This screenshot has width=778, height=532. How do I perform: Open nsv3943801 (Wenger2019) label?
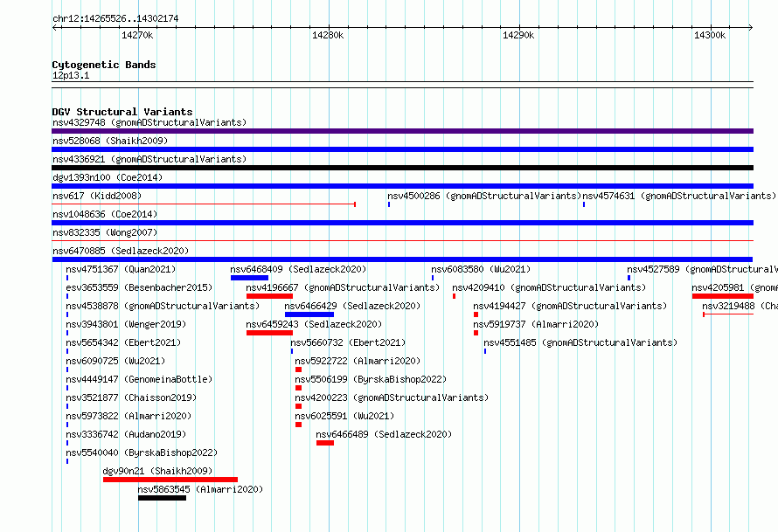pos(126,324)
